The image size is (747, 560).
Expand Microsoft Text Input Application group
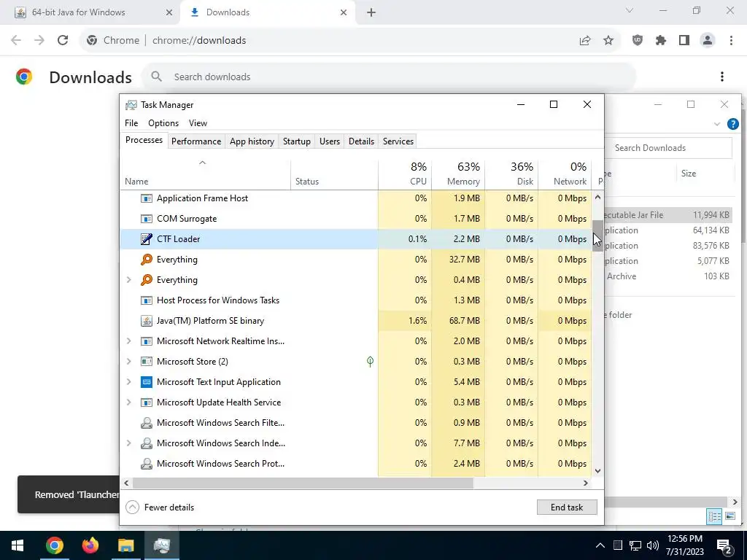[128, 382]
